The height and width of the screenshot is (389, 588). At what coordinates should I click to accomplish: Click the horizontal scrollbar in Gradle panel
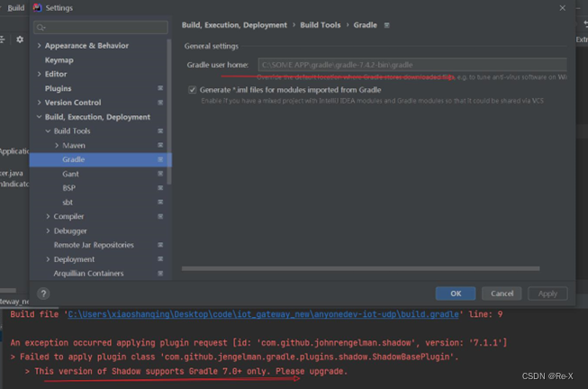(x=361, y=268)
